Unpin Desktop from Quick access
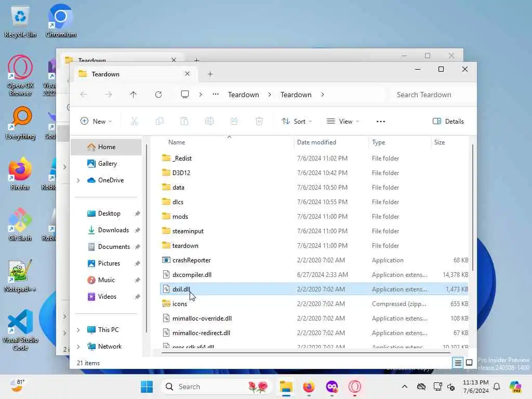 click(x=137, y=214)
